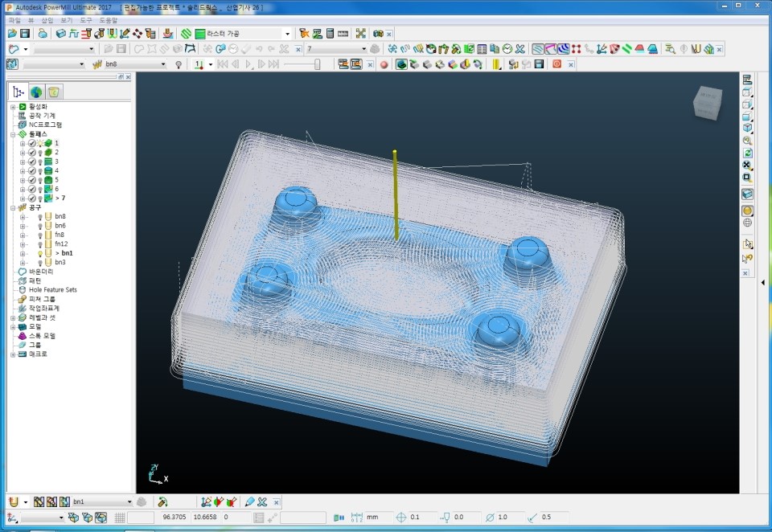Toggle checkmark for toolpath 5

(x=32, y=180)
